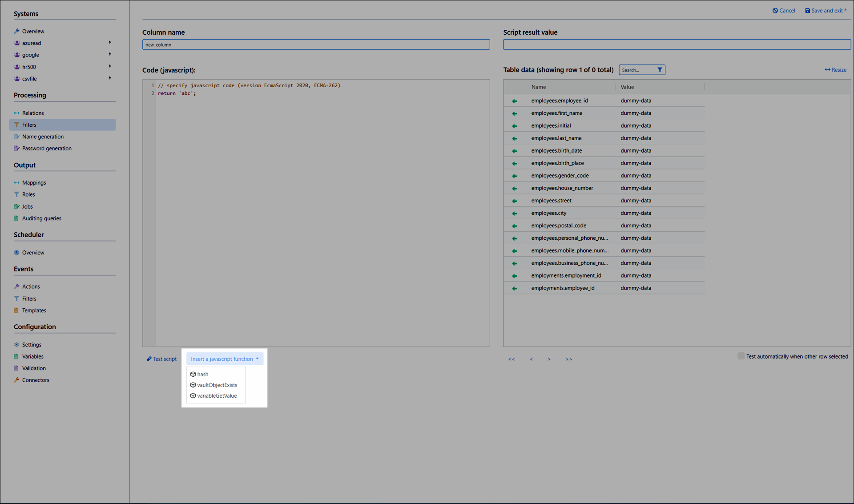Viewport: 854px width, 504px height.
Task: Insert employees.last_name using its green arrow
Action: click(x=514, y=138)
